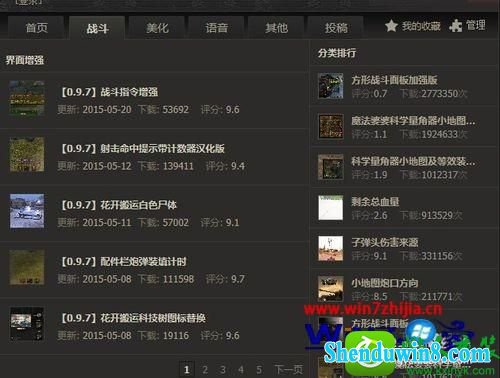Click update date 2015-05-12 text
The height and width of the screenshot is (378, 500).
(x=107, y=166)
